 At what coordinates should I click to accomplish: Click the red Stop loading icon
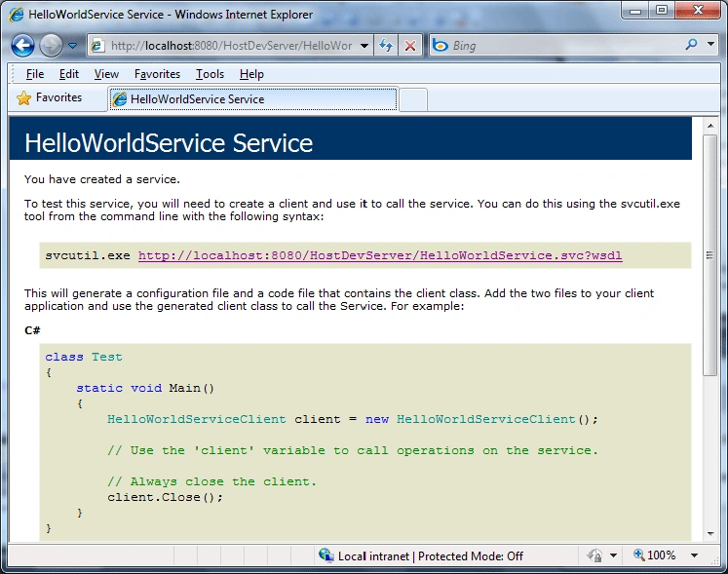tap(410, 46)
